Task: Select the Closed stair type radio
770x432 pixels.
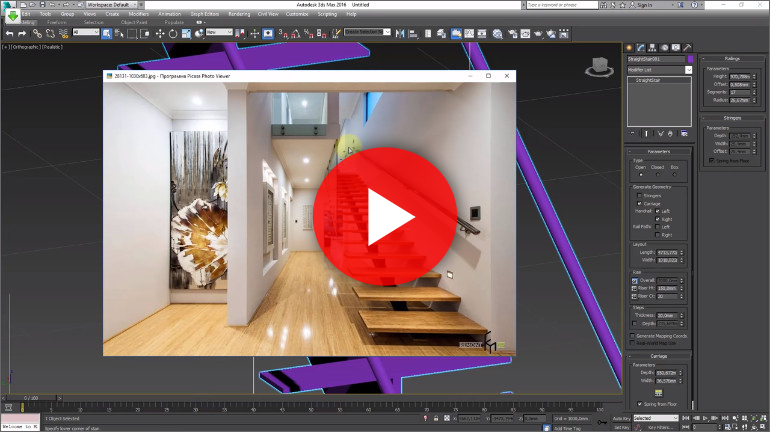Action: (x=658, y=175)
